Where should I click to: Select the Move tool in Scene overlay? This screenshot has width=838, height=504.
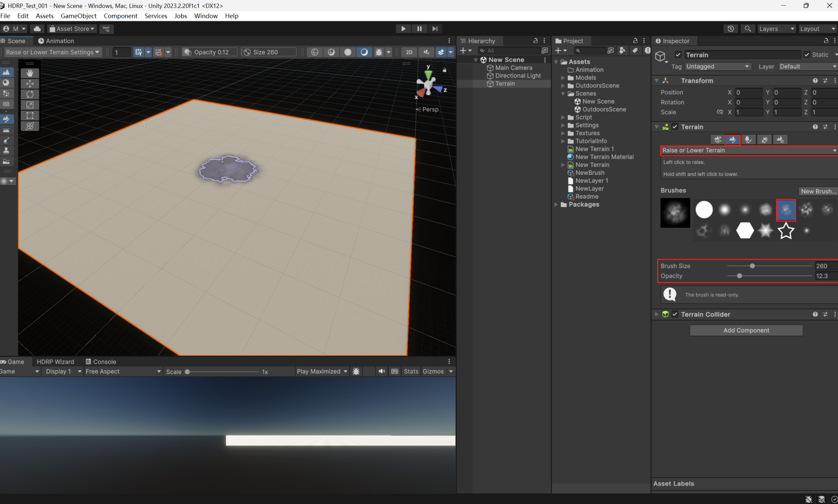click(x=30, y=83)
